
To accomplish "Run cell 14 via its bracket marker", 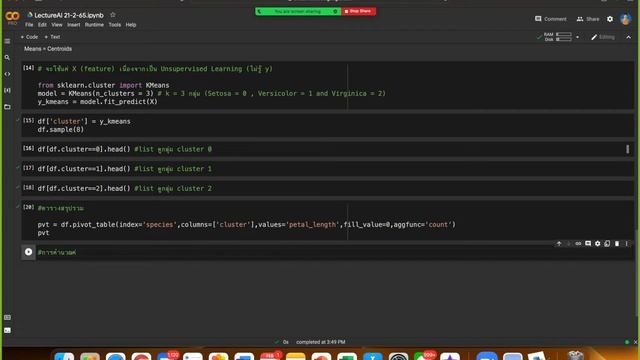I will [28, 68].
